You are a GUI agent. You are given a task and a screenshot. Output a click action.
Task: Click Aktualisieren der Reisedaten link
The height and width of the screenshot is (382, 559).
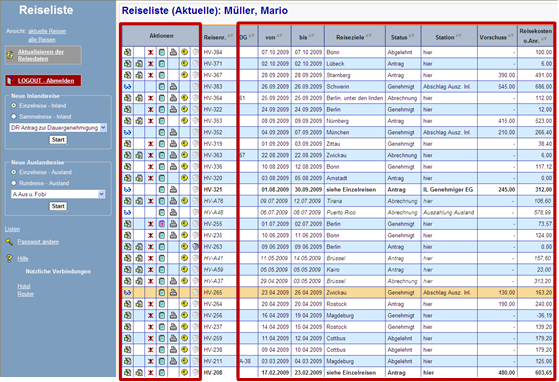[41, 55]
